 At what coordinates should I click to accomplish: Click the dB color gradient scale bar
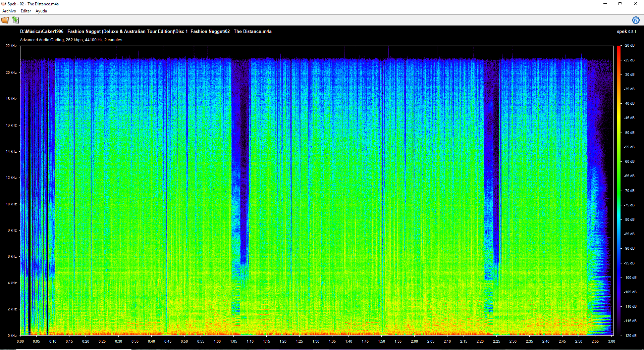pos(619,190)
